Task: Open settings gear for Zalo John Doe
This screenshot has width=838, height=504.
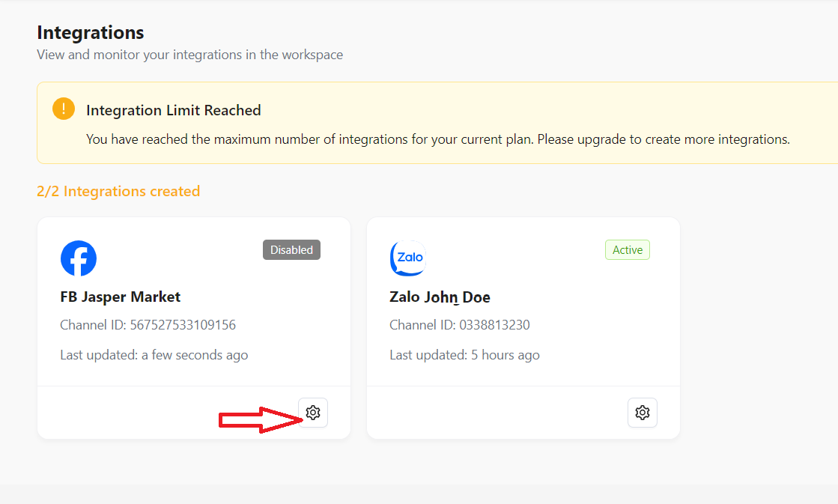Action: pyautogui.click(x=642, y=413)
